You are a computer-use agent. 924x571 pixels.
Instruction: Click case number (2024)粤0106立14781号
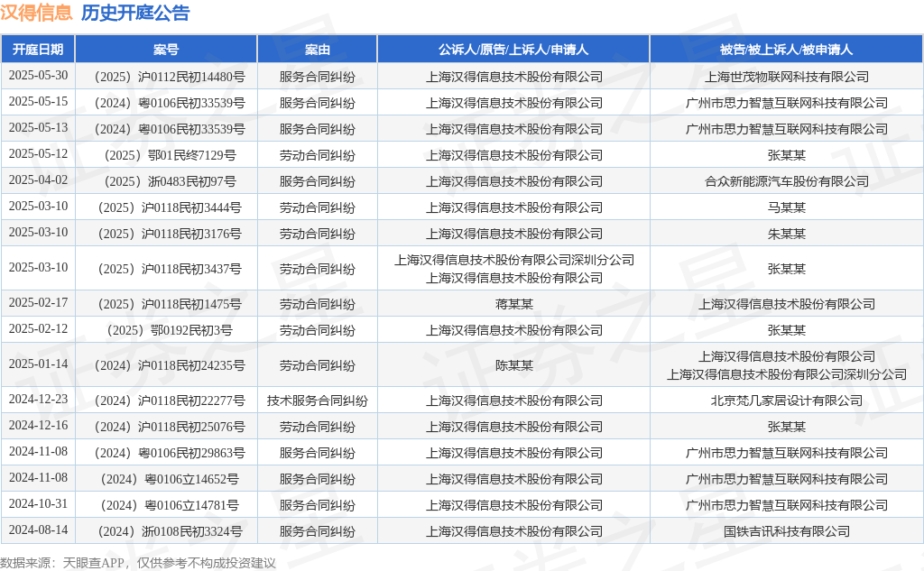click(x=169, y=505)
